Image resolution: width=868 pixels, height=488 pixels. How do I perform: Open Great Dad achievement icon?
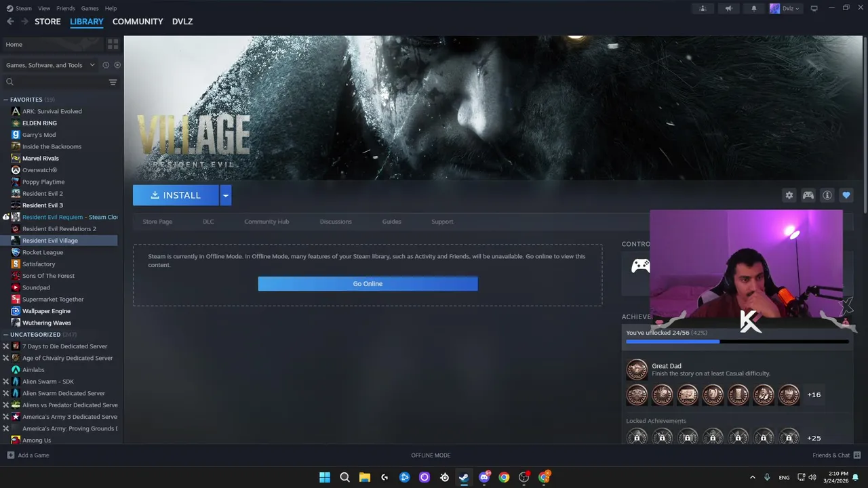point(637,369)
